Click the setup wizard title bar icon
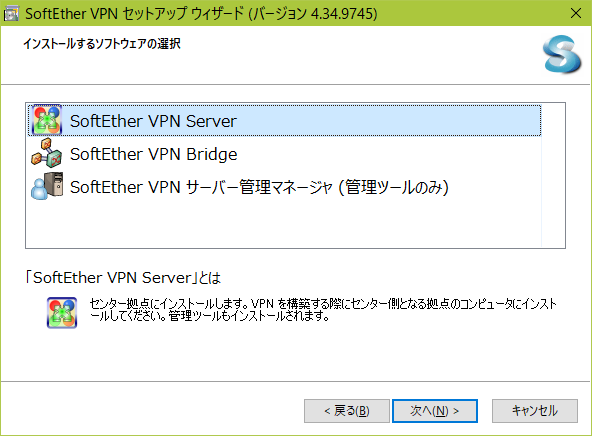The width and height of the screenshot is (592, 436). [x=11, y=14]
